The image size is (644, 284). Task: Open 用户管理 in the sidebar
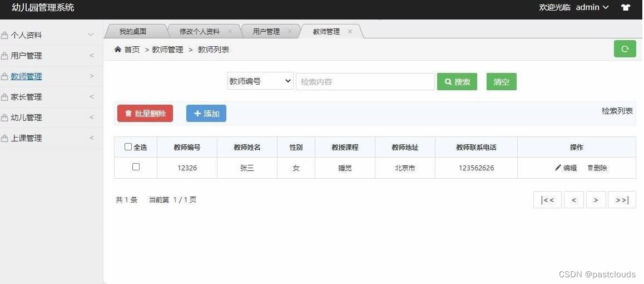26,56
